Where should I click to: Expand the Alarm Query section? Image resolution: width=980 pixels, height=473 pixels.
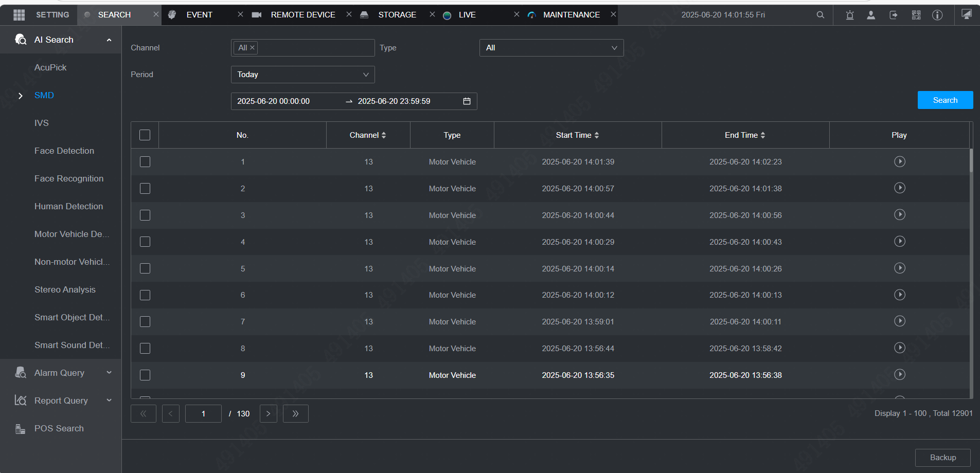click(109, 373)
